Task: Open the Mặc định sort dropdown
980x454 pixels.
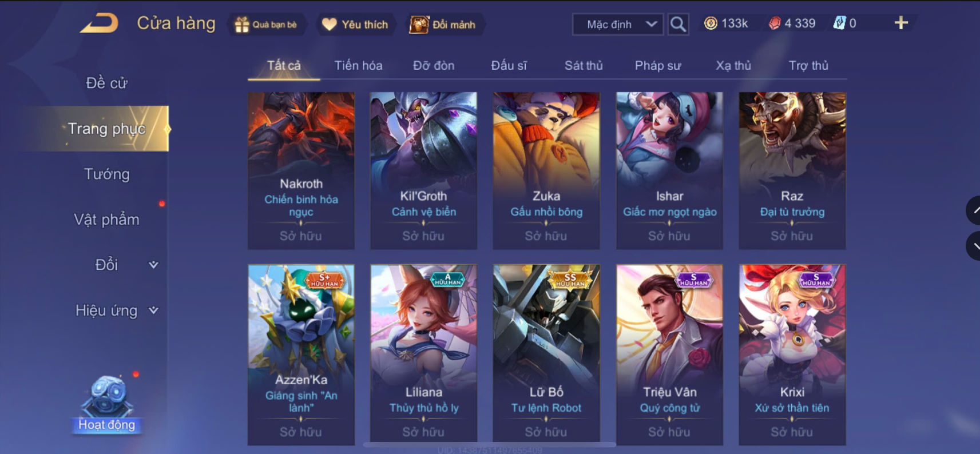Action: click(618, 24)
